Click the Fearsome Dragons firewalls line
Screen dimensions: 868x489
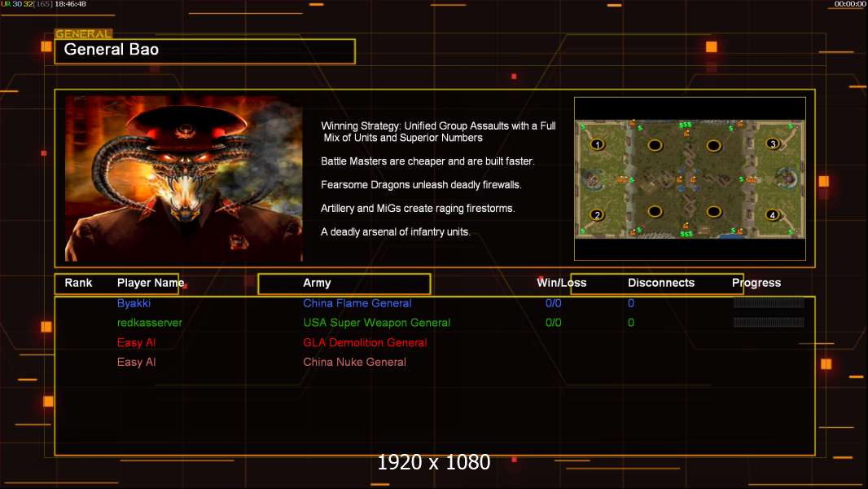pos(421,185)
